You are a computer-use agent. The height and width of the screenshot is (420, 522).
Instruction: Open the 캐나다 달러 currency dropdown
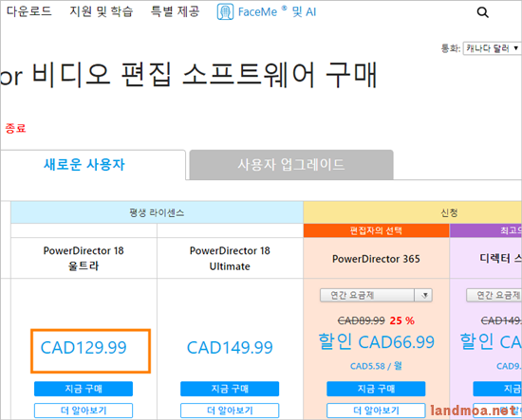coord(492,48)
